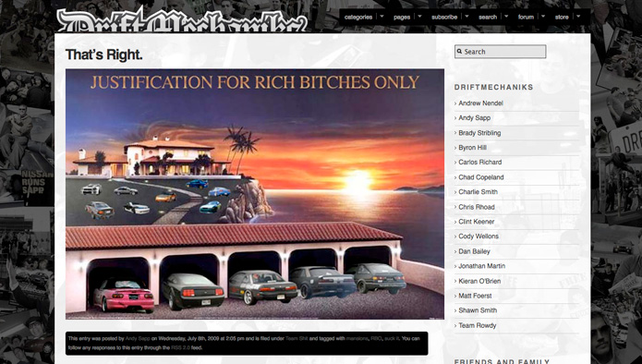Open Chad Copeland's member link
642x364 pixels.
click(481, 177)
